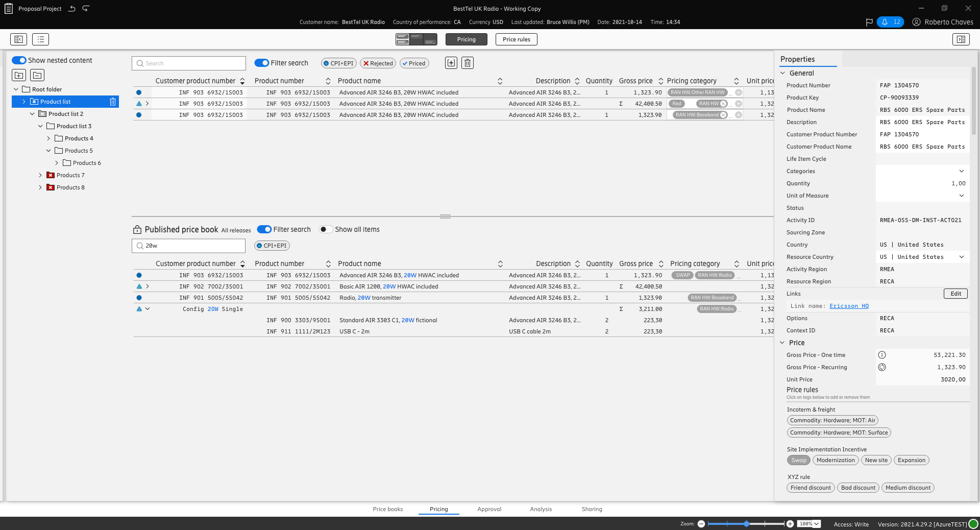This screenshot has height=530, width=980.
Task: Toggle the Properties side panel icon
Action: coord(961,39)
